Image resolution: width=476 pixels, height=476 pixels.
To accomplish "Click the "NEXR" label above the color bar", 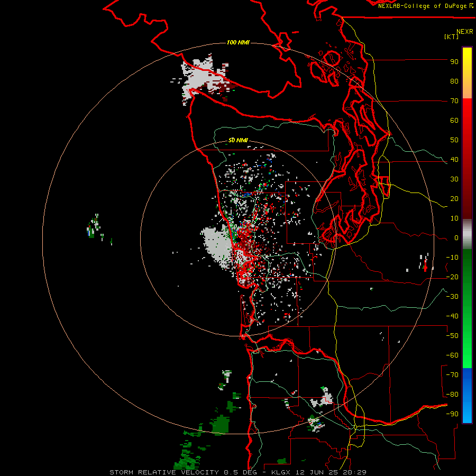I will pyautogui.click(x=465, y=32).
